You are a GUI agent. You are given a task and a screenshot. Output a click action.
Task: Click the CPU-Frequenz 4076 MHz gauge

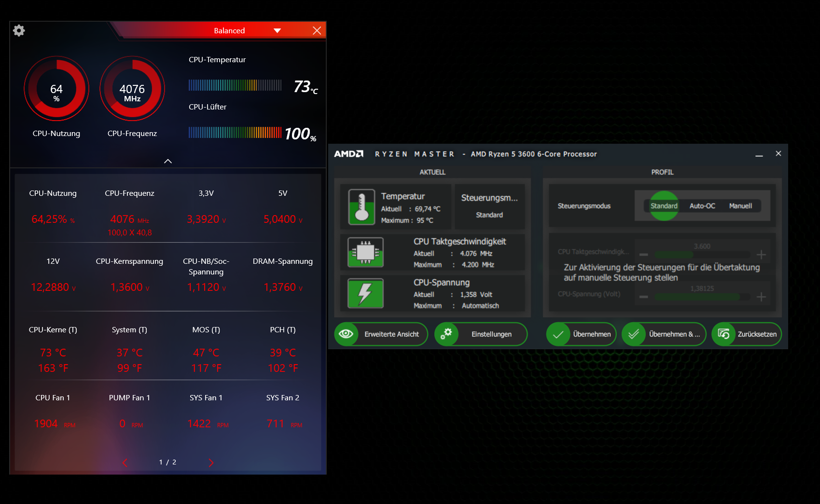(132, 88)
